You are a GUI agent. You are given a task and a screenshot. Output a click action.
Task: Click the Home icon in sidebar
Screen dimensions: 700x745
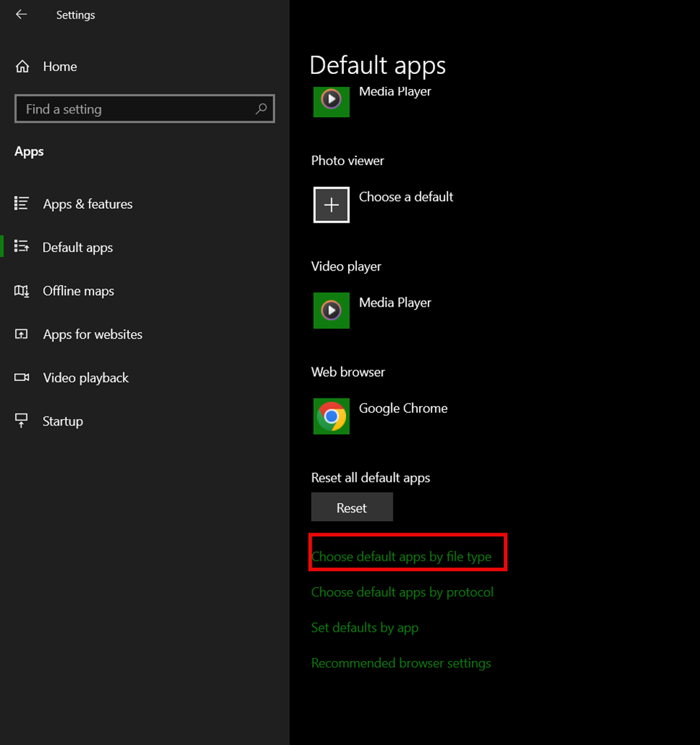pyautogui.click(x=22, y=67)
